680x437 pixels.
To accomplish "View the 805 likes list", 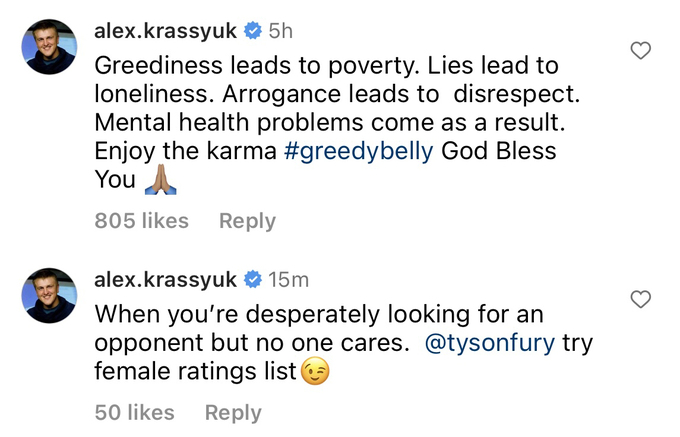I will (x=141, y=221).
